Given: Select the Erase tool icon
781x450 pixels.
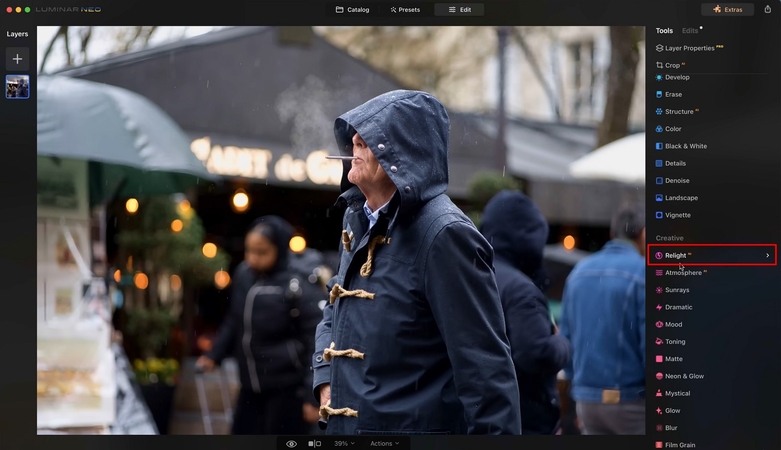Looking at the screenshot, I should [x=659, y=94].
